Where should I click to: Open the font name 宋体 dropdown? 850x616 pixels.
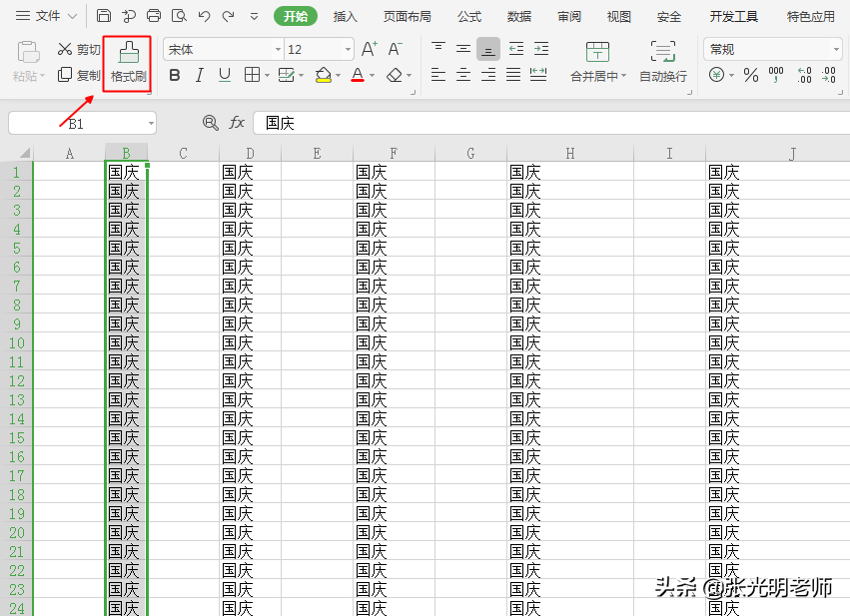[278, 49]
